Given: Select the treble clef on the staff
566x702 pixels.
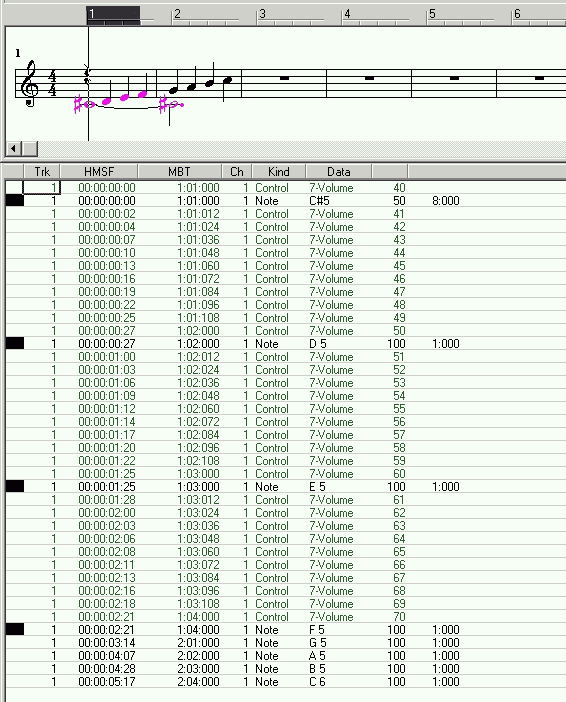Looking at the screenshot, I should click(30, 83).
